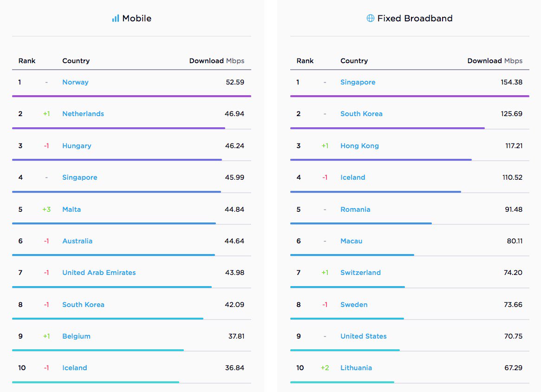
Task: Click the Macau country link
Action: click(x=351, y=241)
